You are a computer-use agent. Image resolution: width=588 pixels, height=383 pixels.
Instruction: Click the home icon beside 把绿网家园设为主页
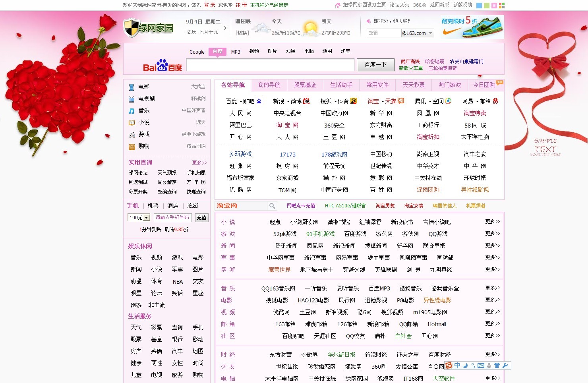coord(338,5)
